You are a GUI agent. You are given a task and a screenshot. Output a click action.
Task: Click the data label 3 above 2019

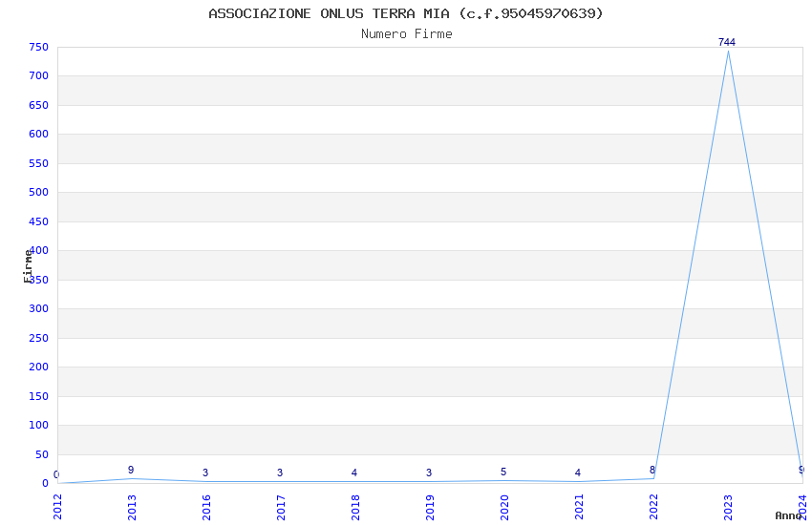click(429, 472)
